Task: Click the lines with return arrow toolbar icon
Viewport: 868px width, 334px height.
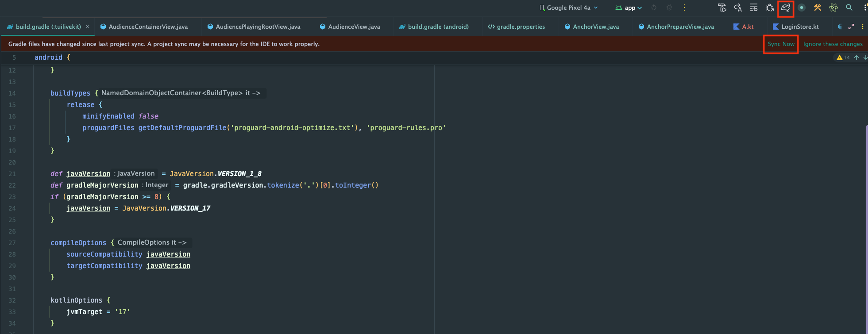Action: point(754,8)
